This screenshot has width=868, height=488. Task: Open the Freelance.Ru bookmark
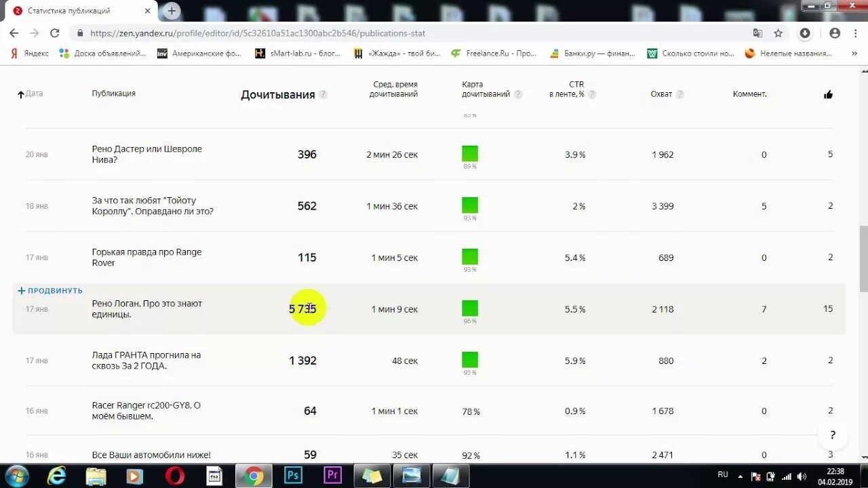(494, 54)
